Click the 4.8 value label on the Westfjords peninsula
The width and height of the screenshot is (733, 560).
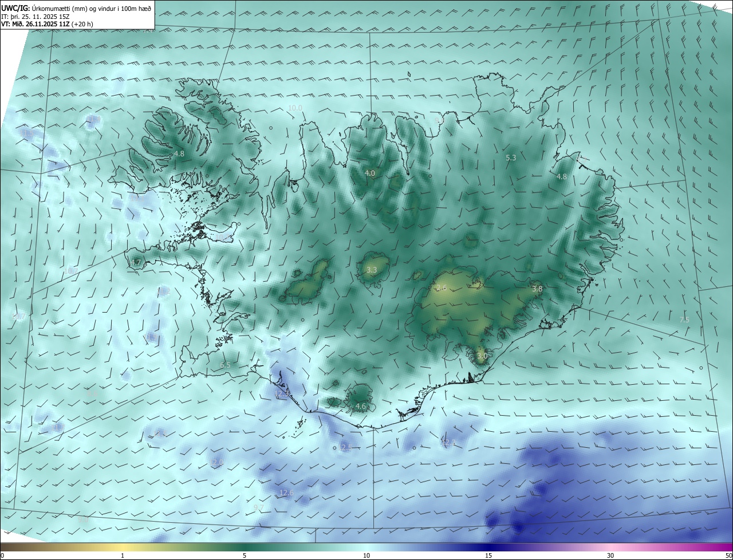(179, 154)
